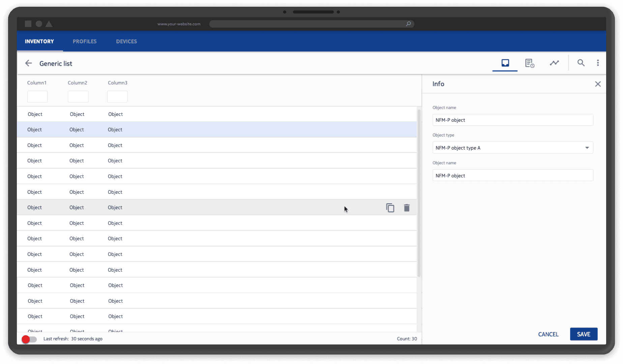Click the magnifier in the browser search bar
Image resolution: width=623 pixels, height=364 pixels.
coord(408,24)
